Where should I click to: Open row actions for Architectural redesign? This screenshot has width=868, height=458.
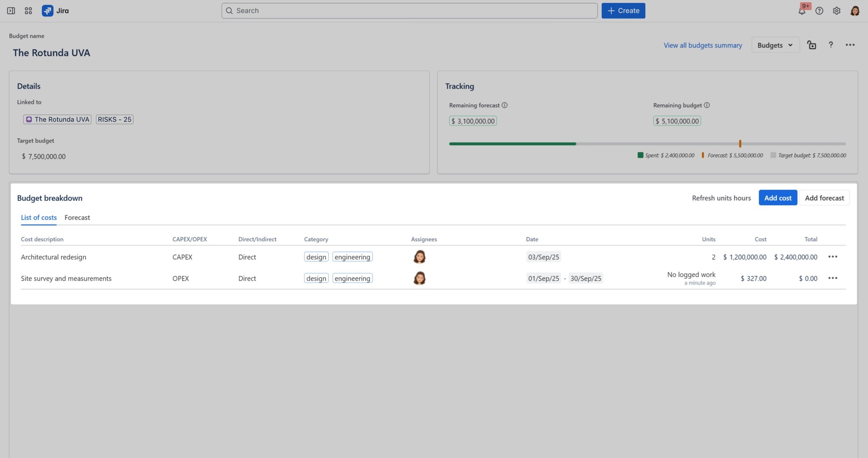click(x=833, y=257)
